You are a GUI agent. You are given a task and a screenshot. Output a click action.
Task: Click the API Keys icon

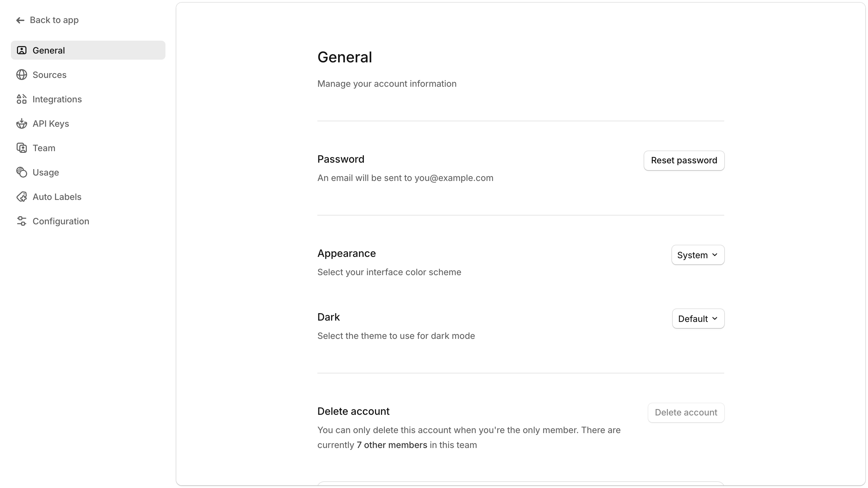[22, 124]
